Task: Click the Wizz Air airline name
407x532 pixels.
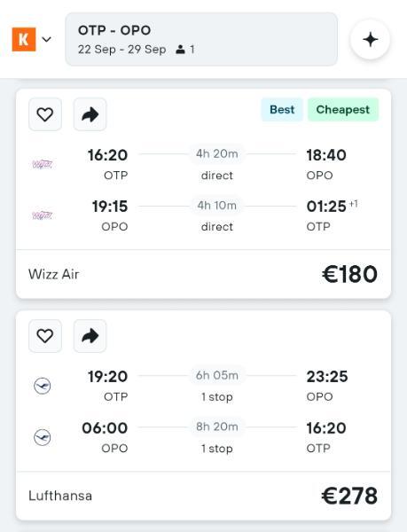Action: 54,274
